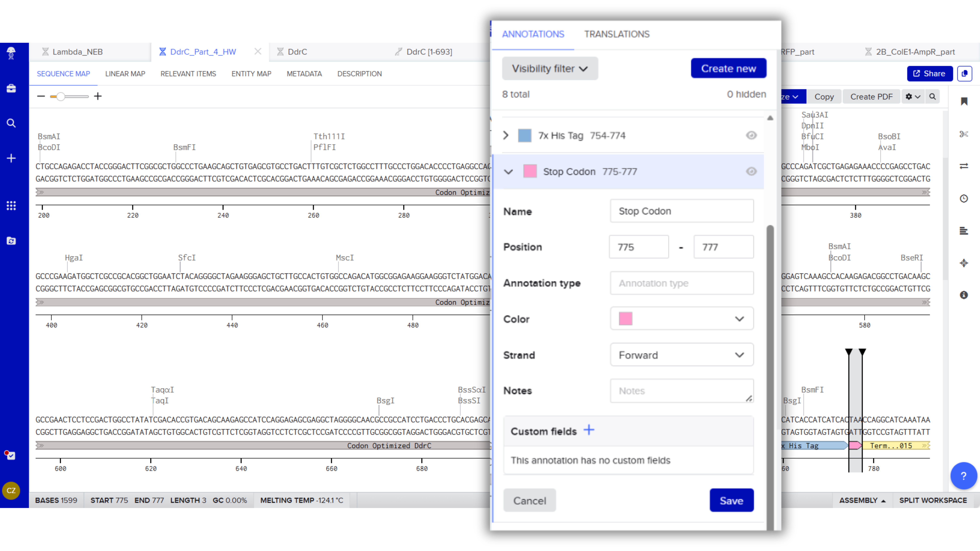Switch to the TRANSLATIONS tab

[617, 34]
